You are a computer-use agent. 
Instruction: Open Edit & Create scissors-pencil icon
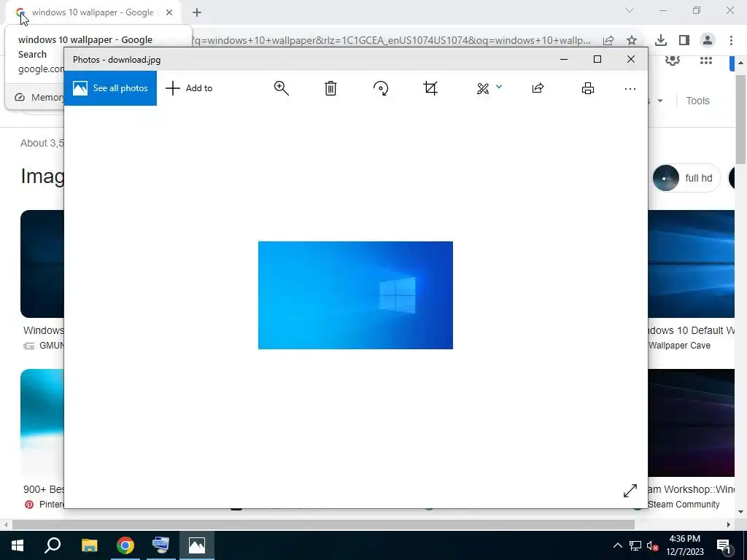tap(483, 88)
